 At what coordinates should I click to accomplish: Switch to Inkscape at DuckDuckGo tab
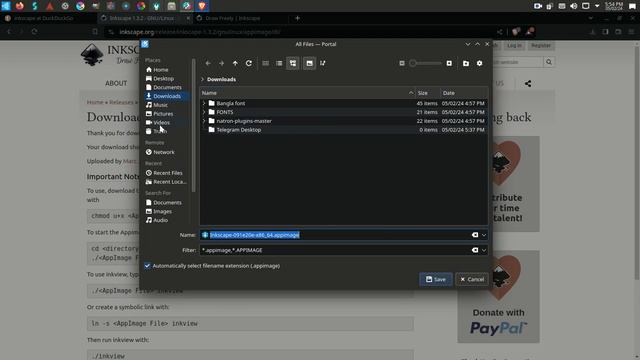pyautogui.click(x=44, y=18)
